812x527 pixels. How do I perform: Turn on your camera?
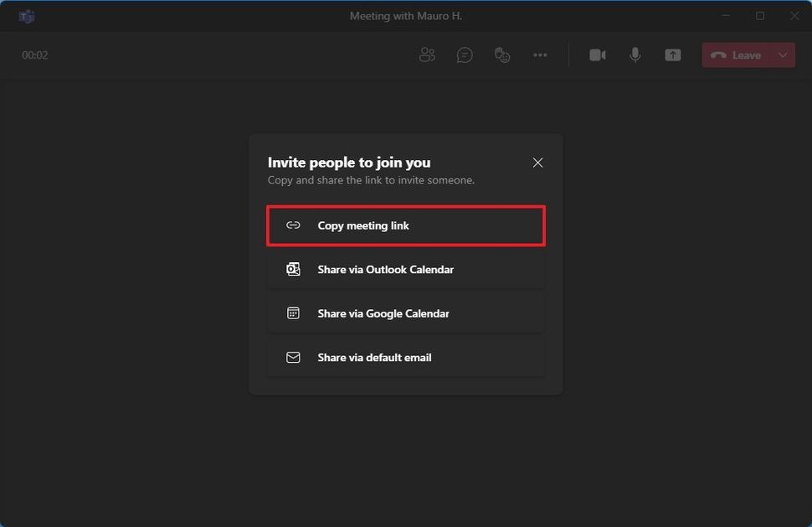coord(598,54)
